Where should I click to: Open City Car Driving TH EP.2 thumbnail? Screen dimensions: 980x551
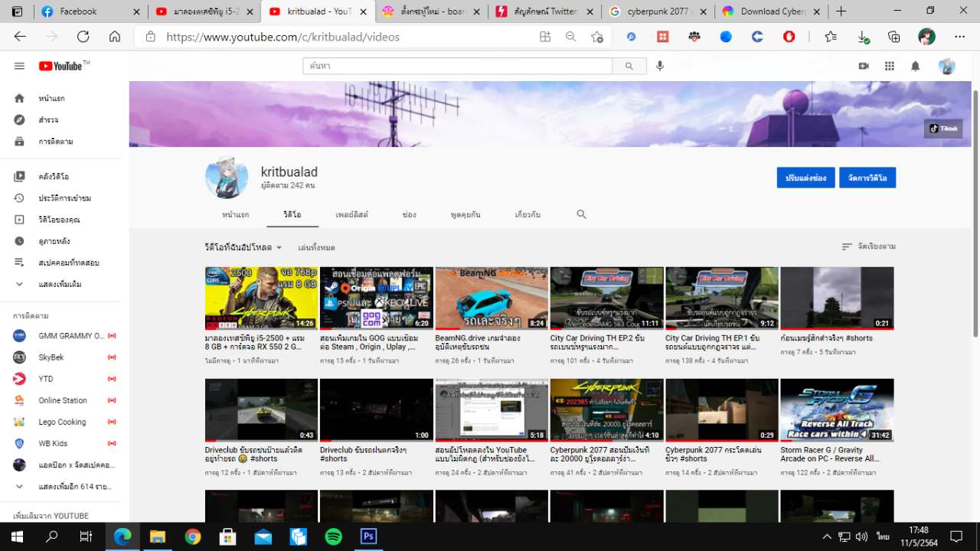click(x=606, y=298)
